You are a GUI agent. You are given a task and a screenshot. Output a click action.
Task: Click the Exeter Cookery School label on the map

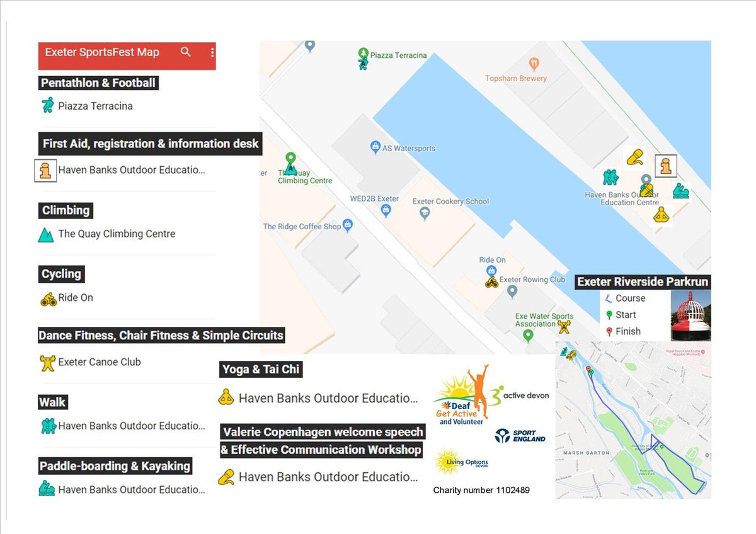point(450,202)
